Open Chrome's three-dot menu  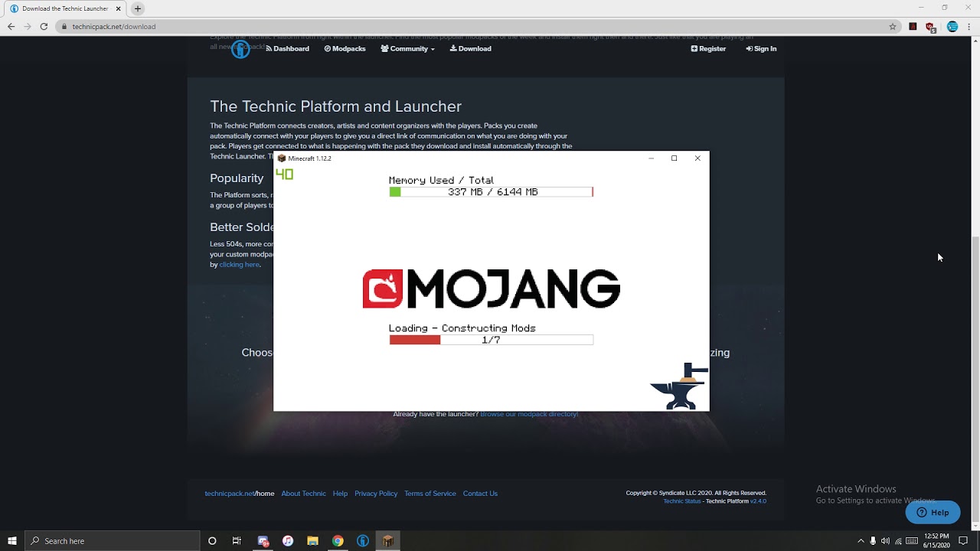pyautogui.click(x=969, y=26)
